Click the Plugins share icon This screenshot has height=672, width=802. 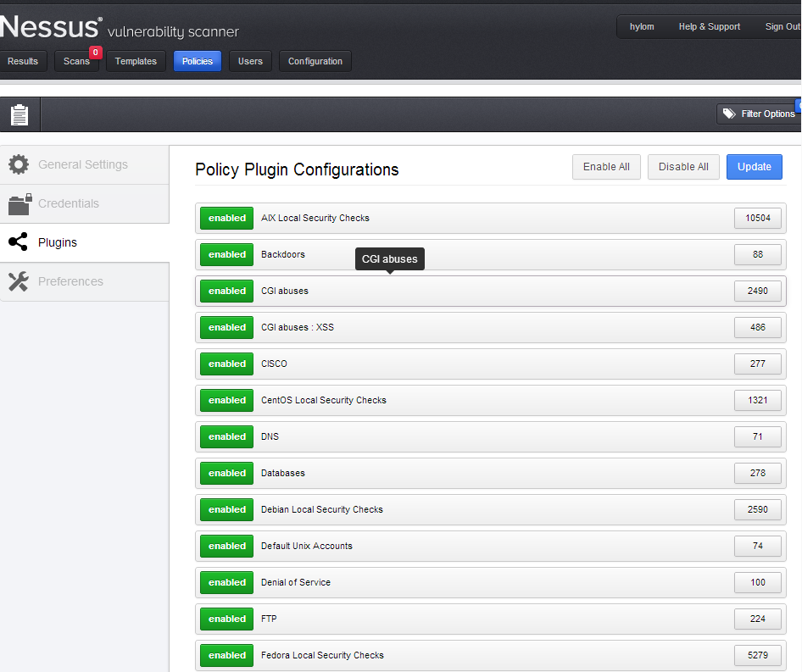(18, 242)
